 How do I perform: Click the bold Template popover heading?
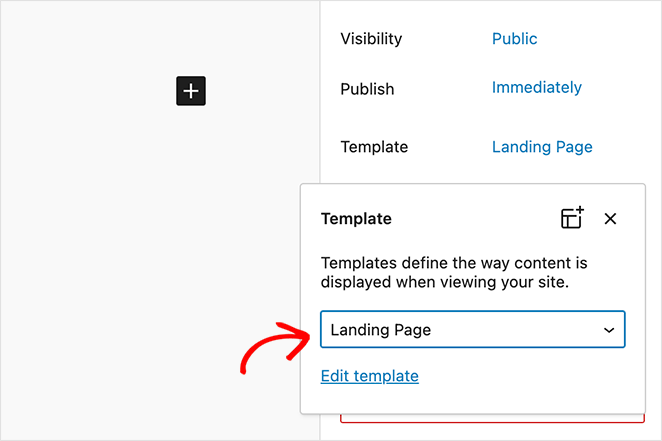356,218
